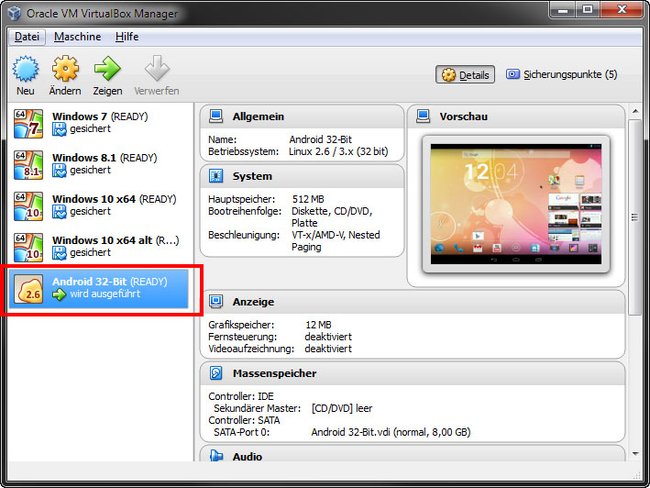This screenshot has width=650, height=488.
Task: Click the details pane scroll-down arrow
Action: (x=635, y=454)
